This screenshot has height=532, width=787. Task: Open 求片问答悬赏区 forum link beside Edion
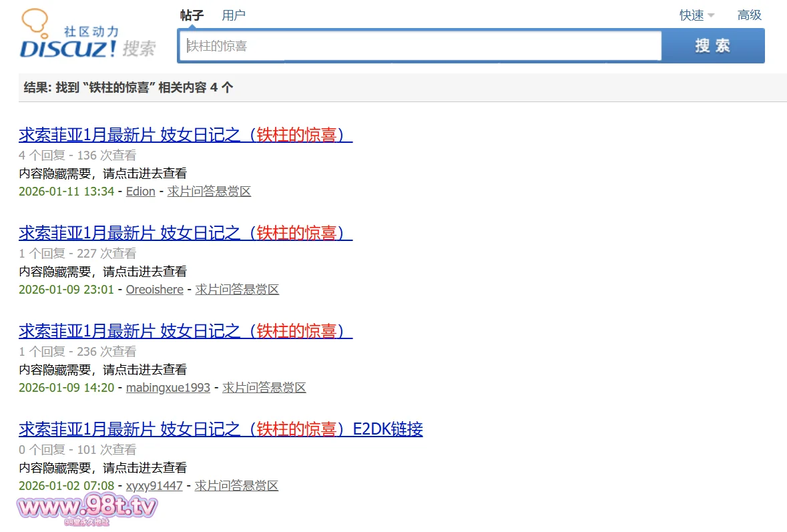[x=209, y=192]
